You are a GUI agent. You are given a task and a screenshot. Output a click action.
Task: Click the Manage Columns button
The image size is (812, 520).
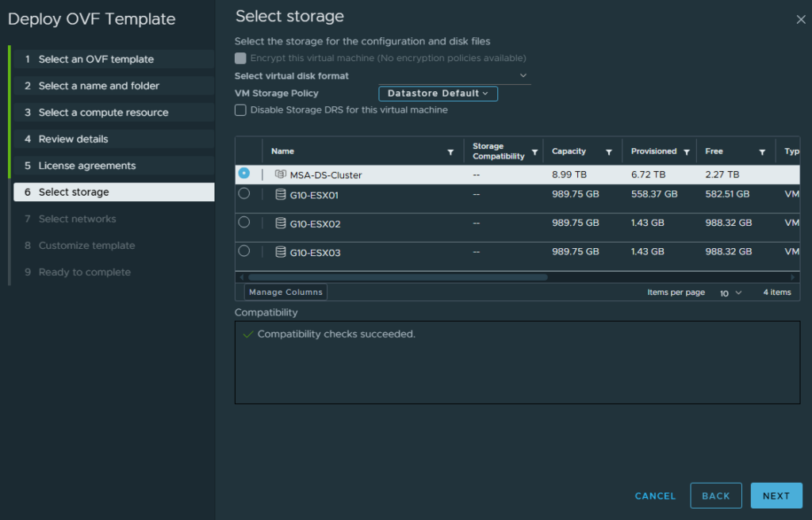[285, 292]
